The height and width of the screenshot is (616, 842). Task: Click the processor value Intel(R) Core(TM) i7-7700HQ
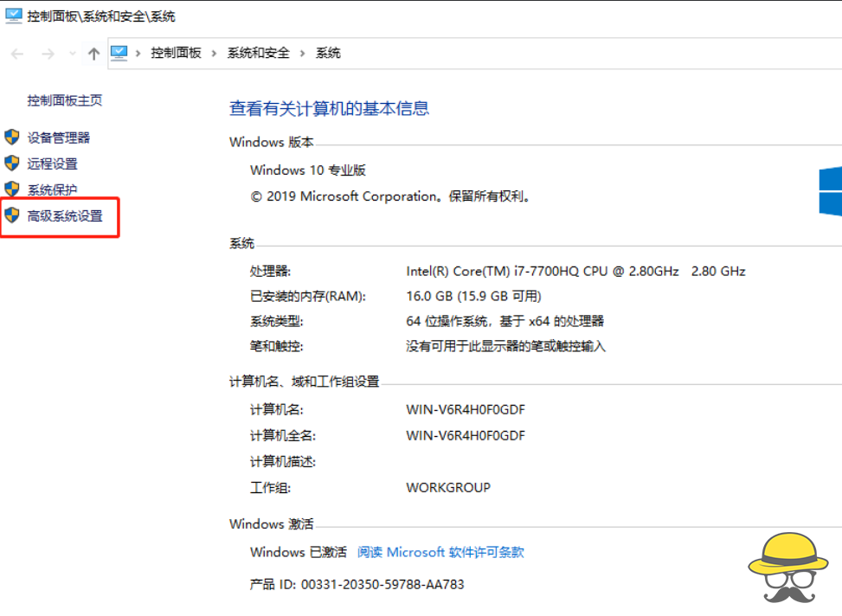575,271
